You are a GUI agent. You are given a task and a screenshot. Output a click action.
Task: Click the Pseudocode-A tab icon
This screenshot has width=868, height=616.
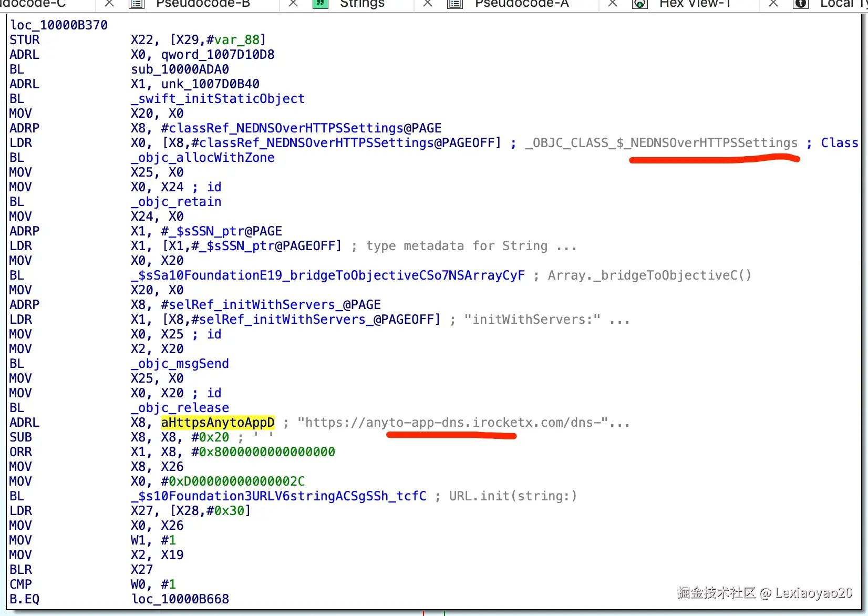[455, 4]
